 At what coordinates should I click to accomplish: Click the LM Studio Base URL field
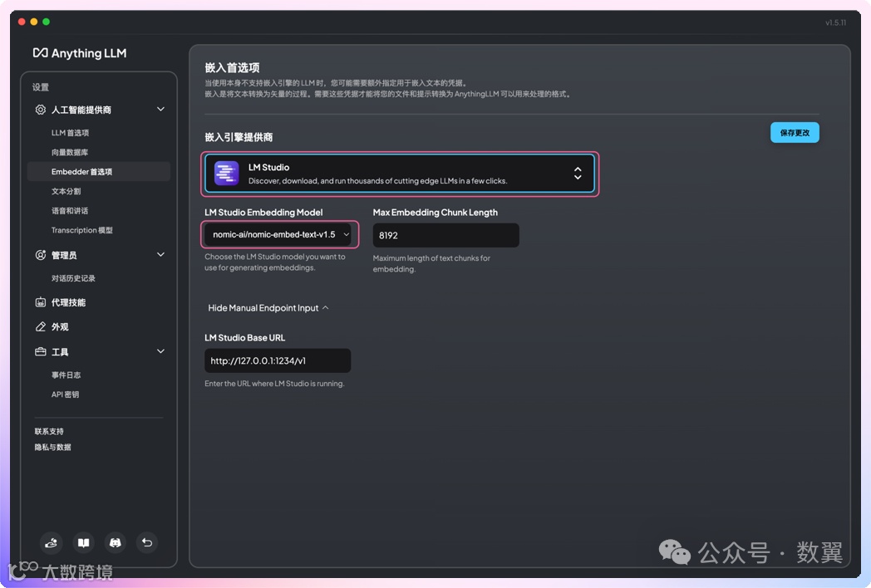click(x=278, y=360)
